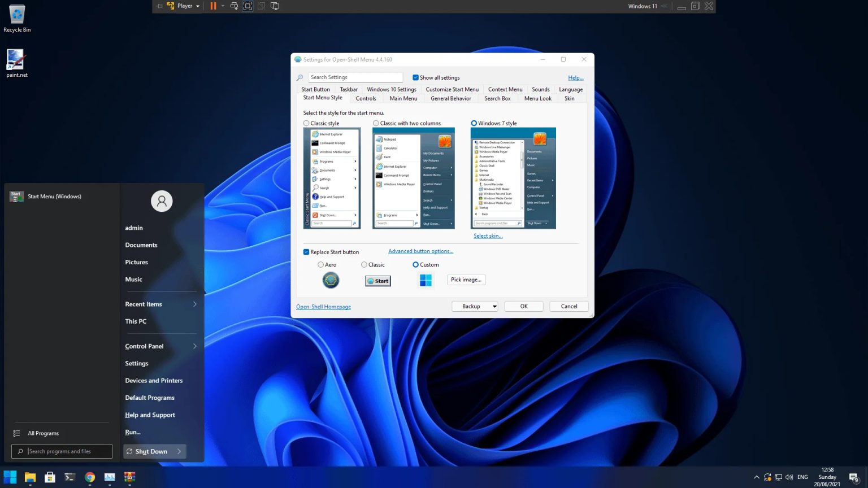Viewport: 868px width, 488px height.
Task: Click the Select skin... link
Action: [x=488, y=236]
